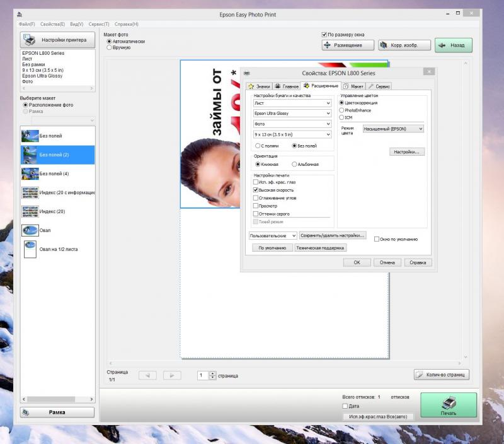Open the Лист paper source dropdown
504x444 pixels.
[x=292, y=103]
